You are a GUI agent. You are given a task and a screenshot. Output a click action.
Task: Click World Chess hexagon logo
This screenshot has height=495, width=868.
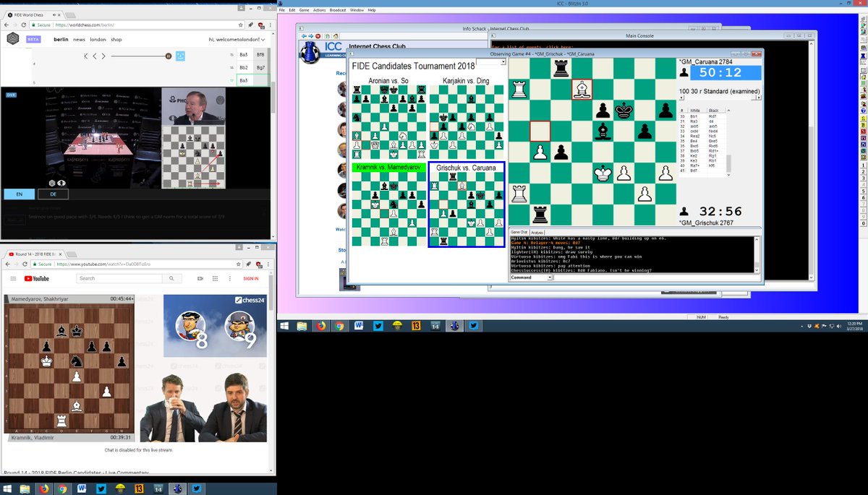[x=13, y=39]
